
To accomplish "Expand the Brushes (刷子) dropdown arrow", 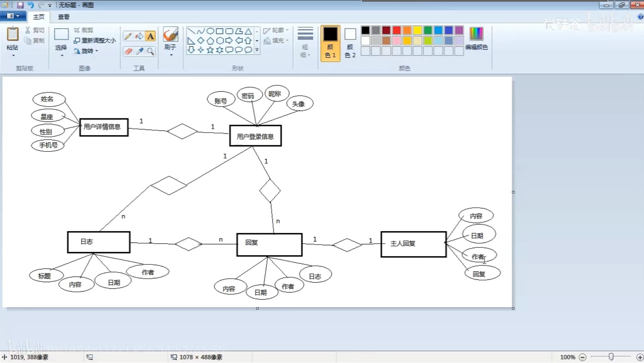I will 171,55.
